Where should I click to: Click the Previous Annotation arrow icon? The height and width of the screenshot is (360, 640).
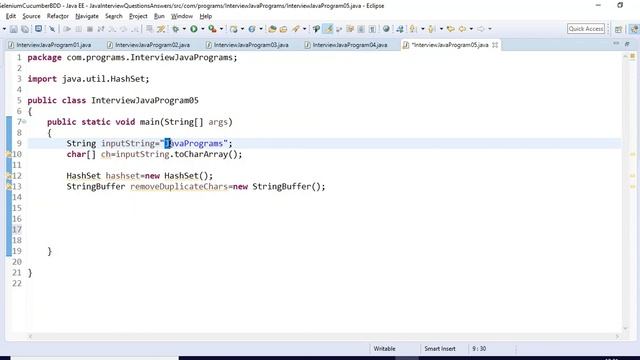(431, 29)
